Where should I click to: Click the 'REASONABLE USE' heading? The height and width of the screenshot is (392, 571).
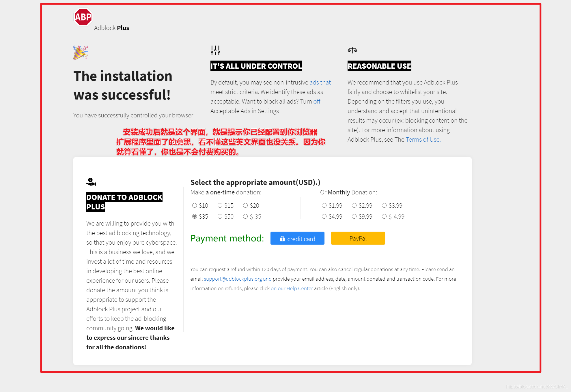379,66
